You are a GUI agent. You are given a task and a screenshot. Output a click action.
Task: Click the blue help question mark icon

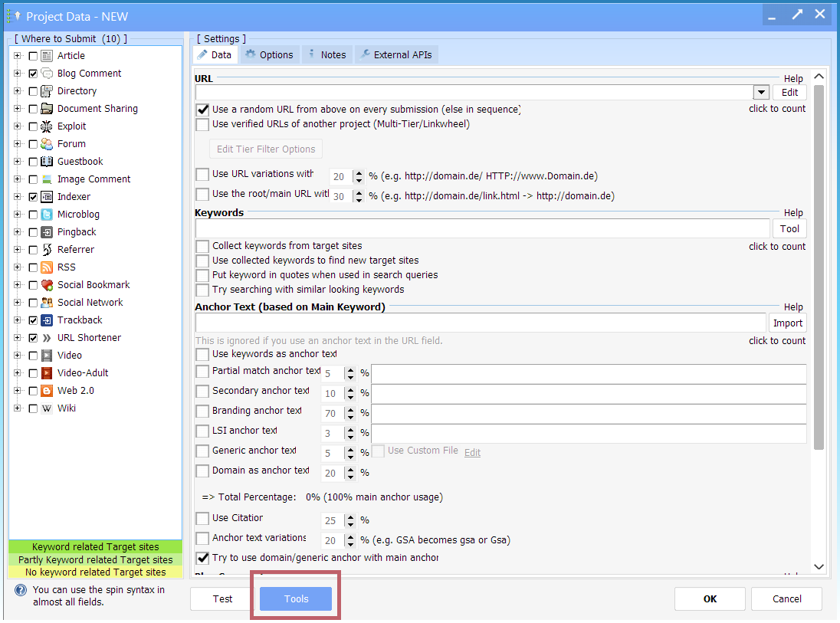tap(21, 591)
